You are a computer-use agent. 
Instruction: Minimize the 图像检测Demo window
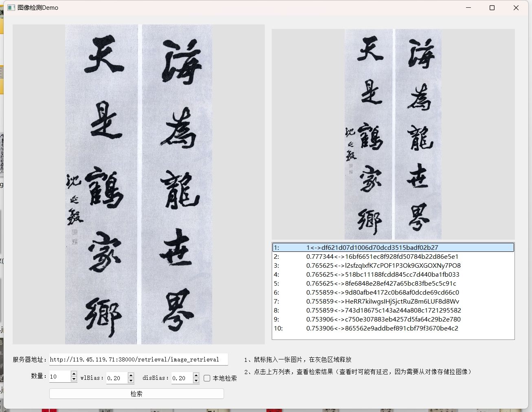(x=468, y=8)
